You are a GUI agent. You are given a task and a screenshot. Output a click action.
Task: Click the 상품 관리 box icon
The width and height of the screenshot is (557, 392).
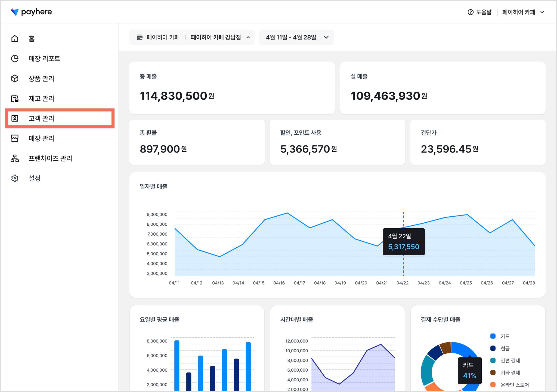click(15, 79)
